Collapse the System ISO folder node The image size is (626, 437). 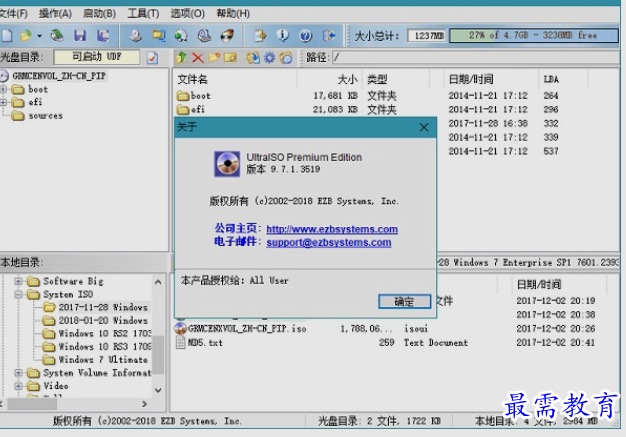[18, 295]
